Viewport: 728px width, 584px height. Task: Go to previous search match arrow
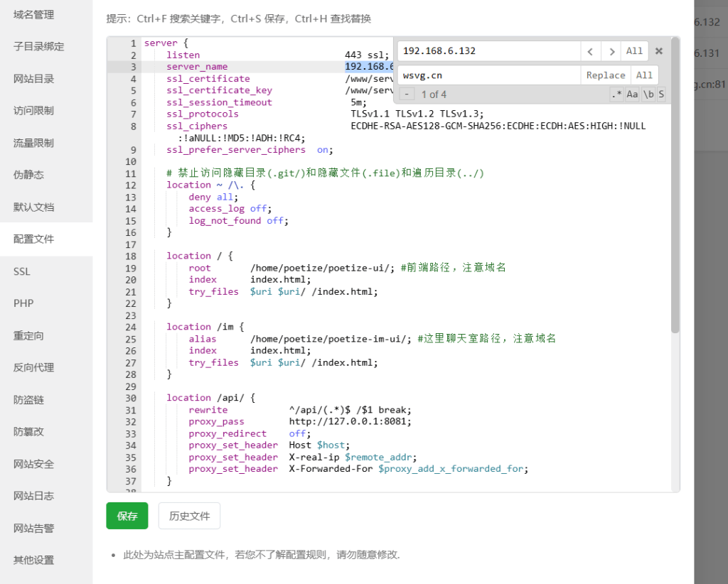591,51
